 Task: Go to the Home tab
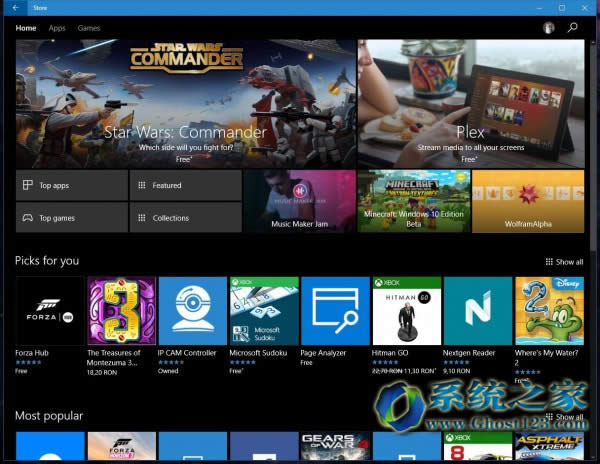click(26, 28)
